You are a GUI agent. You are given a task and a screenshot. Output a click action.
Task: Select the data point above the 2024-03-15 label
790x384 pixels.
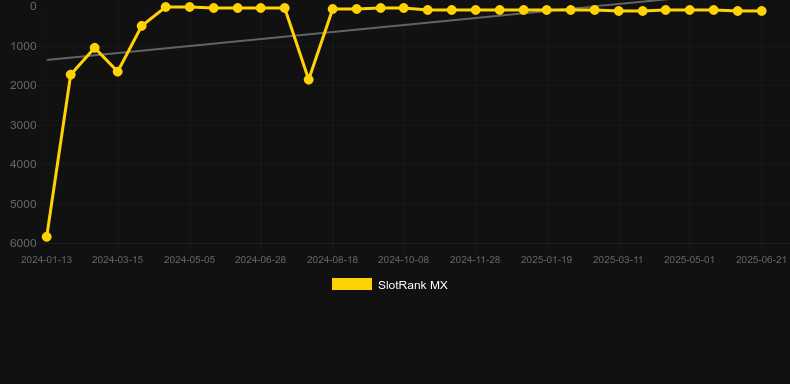point(117,72)
